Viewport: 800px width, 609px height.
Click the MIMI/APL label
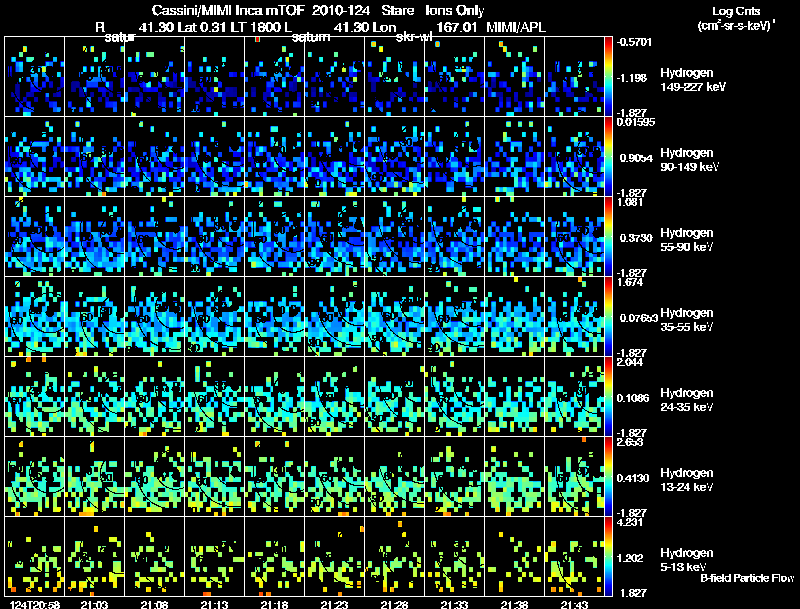tap(516, 27)
